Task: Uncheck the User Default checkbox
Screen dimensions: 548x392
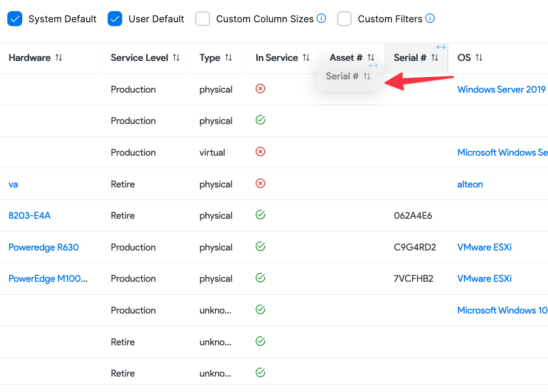Action: click(115, 19)
